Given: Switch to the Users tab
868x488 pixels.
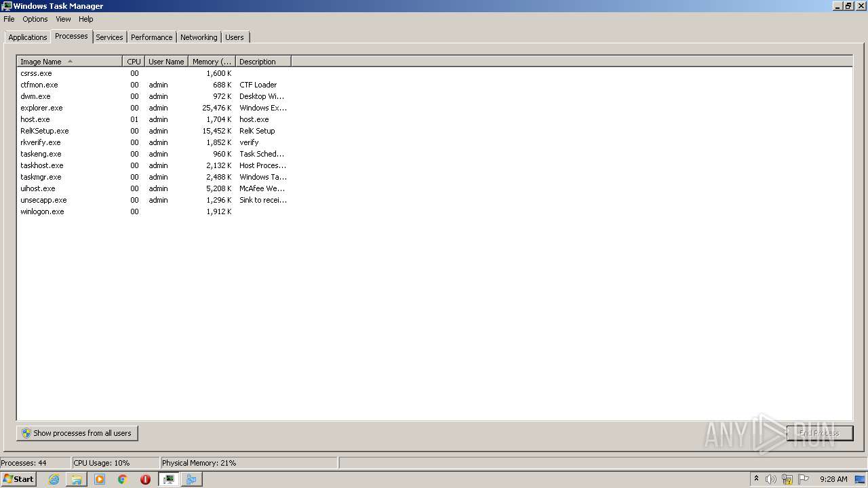Looking at the screenshot, I should 235,37.
